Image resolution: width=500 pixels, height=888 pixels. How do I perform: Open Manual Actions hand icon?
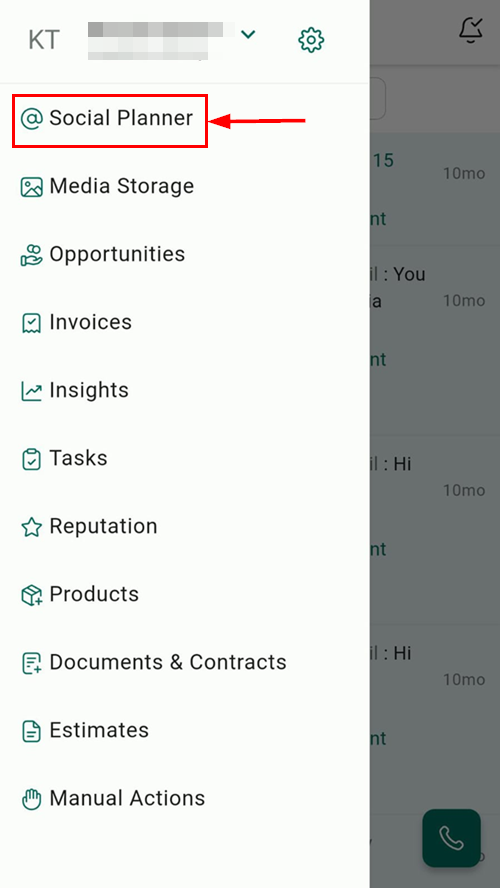32,799
